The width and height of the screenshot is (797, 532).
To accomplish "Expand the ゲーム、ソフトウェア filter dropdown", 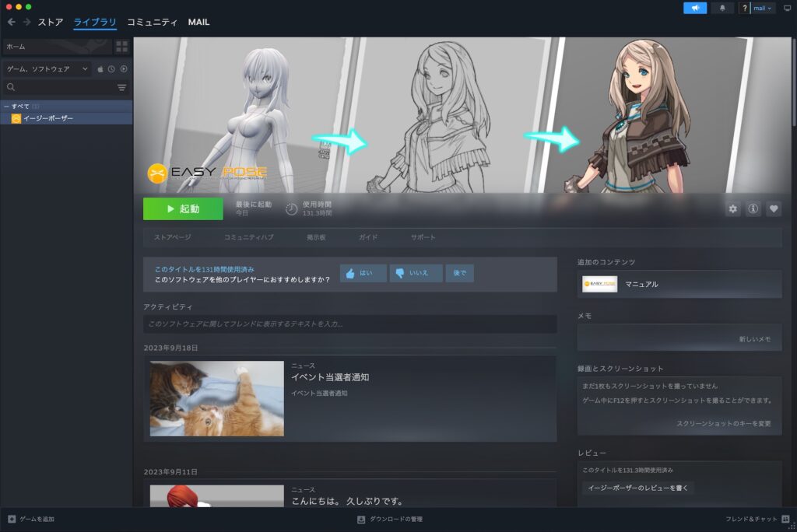I will click(47, 69).
